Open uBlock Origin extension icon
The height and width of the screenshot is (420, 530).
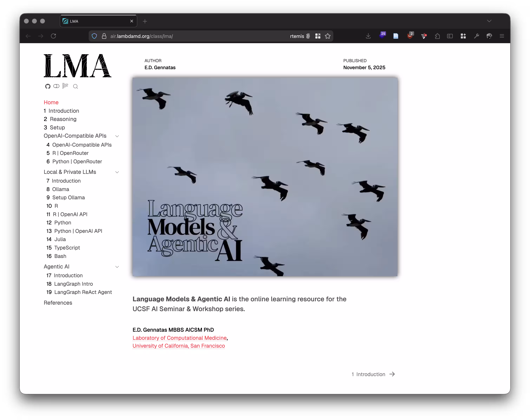pyautogui.click(x=410, y=36)
